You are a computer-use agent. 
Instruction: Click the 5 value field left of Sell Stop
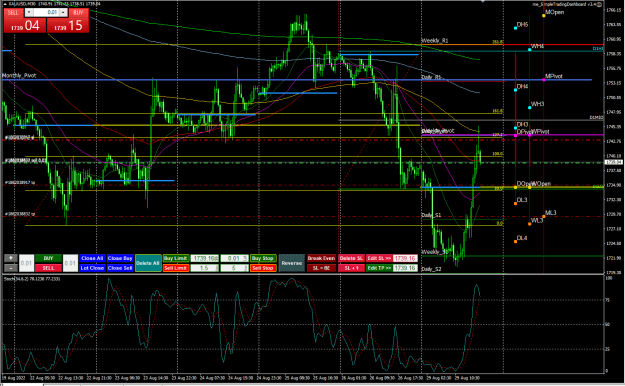(x=234, y=268)
